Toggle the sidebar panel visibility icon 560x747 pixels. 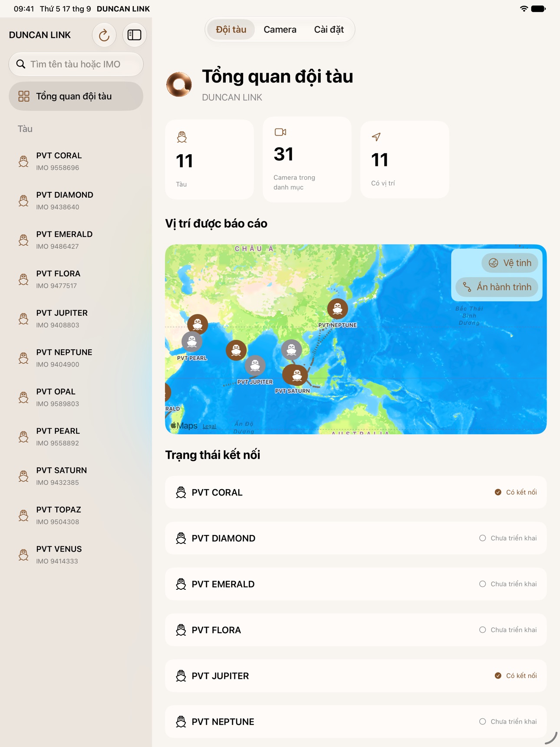click(x=135, y=35)
